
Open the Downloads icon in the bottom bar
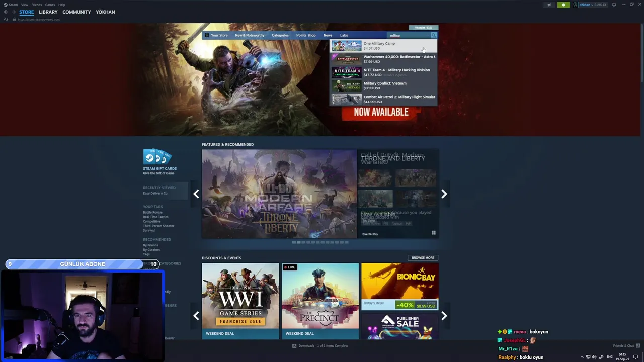pos(294,346)
